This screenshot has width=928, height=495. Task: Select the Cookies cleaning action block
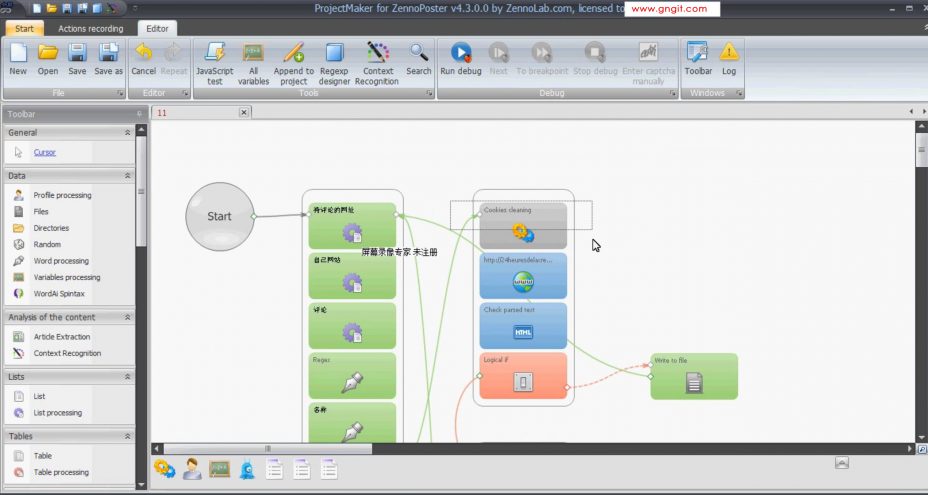click(x=523, y=226)
